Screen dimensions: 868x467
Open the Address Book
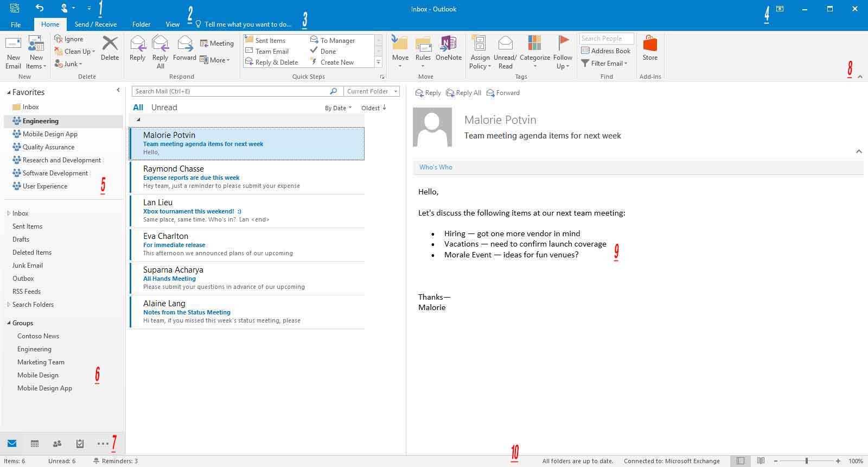pyautogui.click(x=606, y=51)
